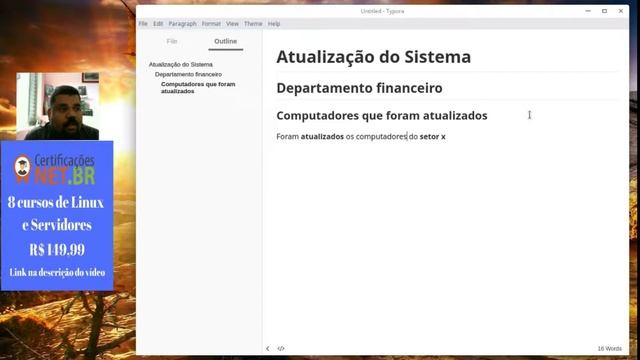640x360 pixels.
Task: Open the Edit menu
Action: tap(158, 24)
